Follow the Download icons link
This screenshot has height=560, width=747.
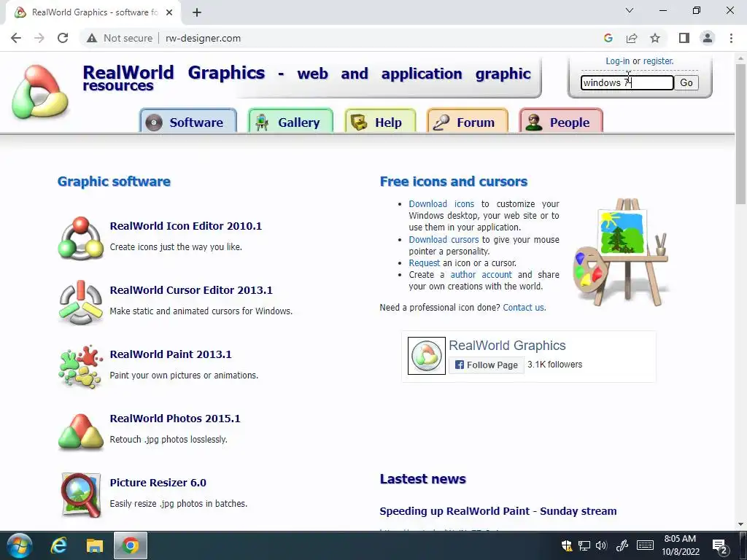441,204
